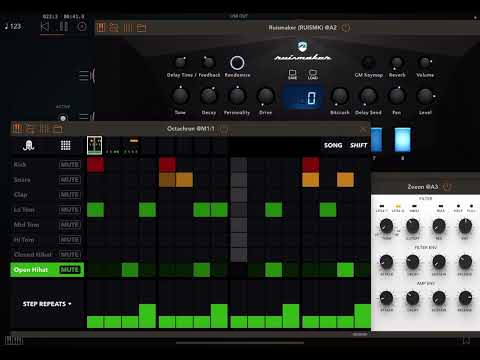This screenshot has height=360, width=480.
Task: Toggle Octachron bypass power icon in title
Action: coord(224,129)
